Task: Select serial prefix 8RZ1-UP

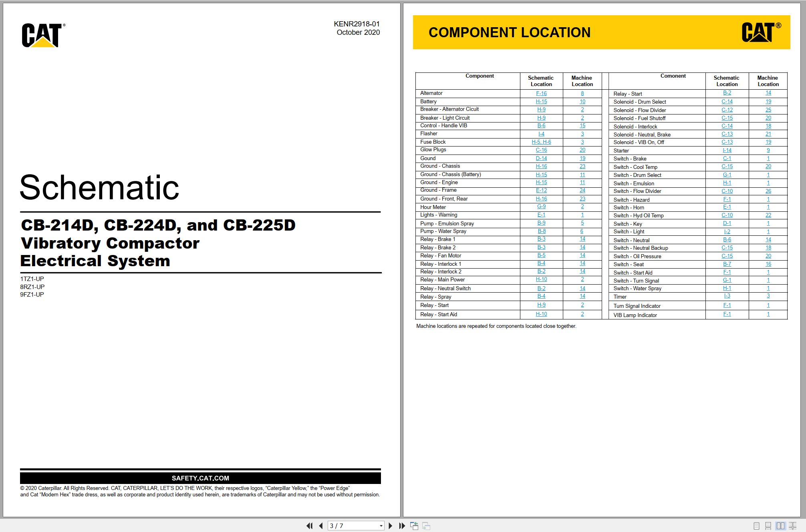Action: [x=32, y=287]
